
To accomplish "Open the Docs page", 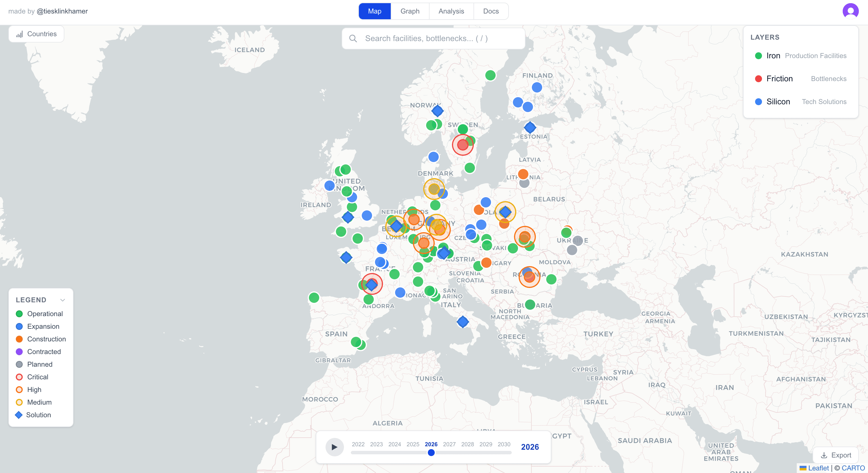I will [x=491, y=11].
